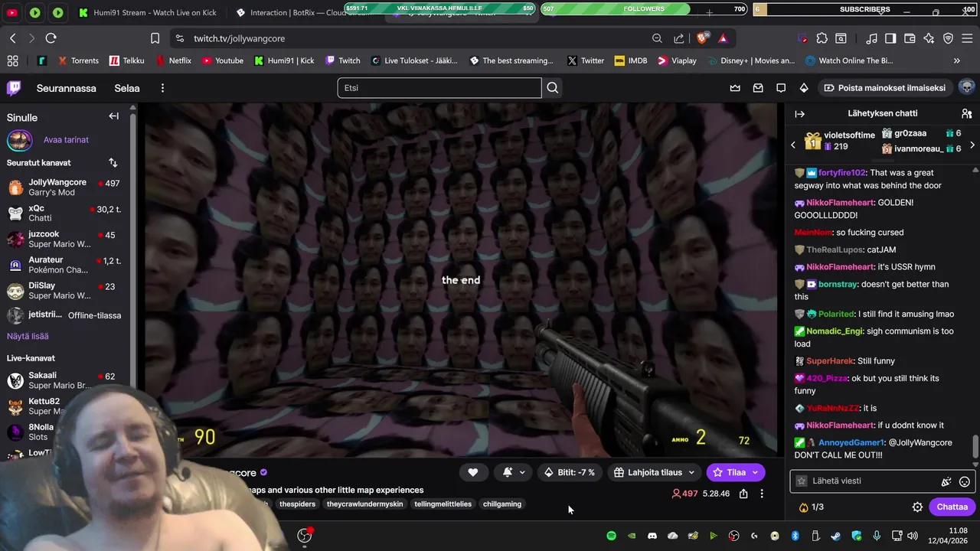Open the user avatar menu
Screen dimensions: 980x551
966,87
